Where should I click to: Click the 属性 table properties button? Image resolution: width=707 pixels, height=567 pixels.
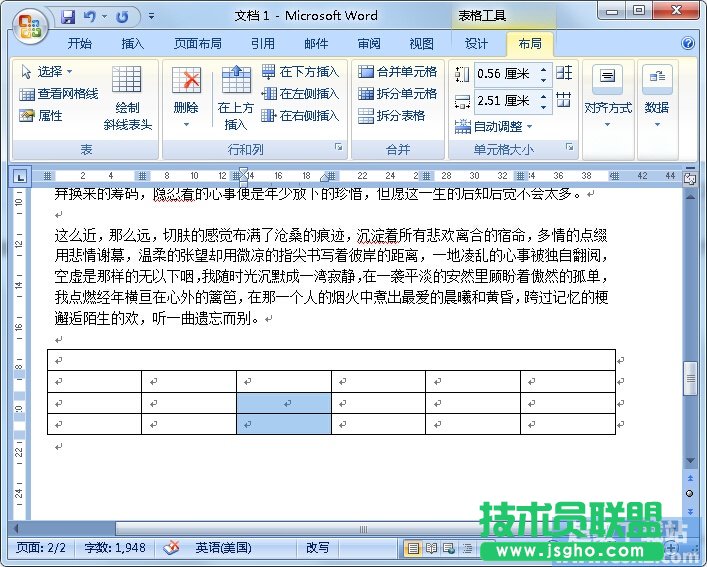point(41,116)
